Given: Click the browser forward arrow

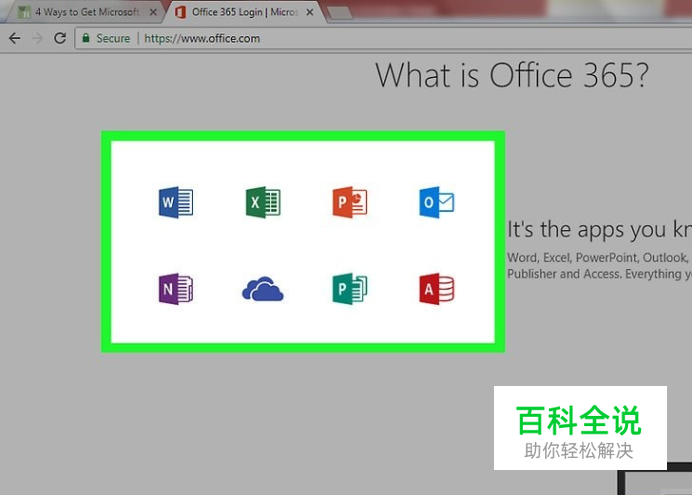Looking at the screenshot, I should pos(38,38).
